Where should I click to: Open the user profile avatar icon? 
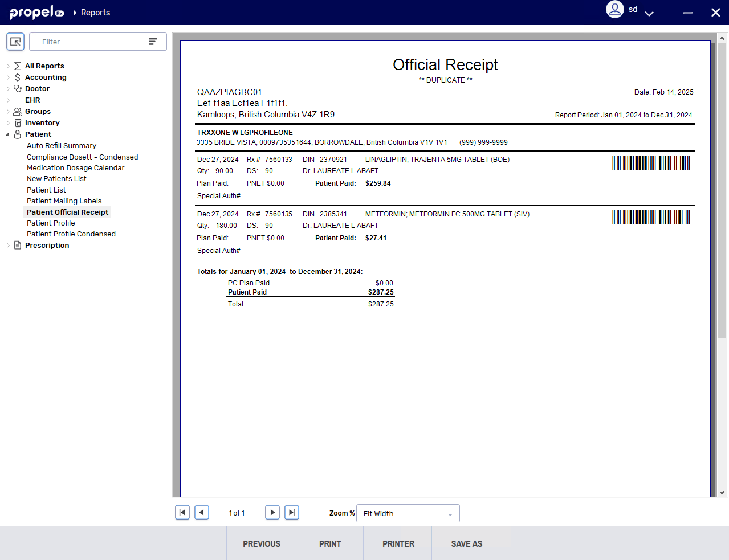pyautogui.click(x=615, y=9)
